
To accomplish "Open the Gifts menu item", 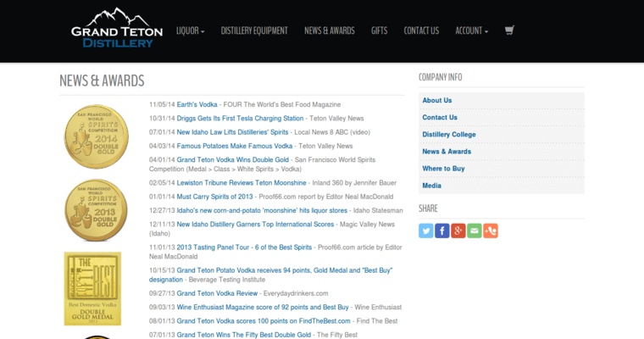I will coord(379,31).
